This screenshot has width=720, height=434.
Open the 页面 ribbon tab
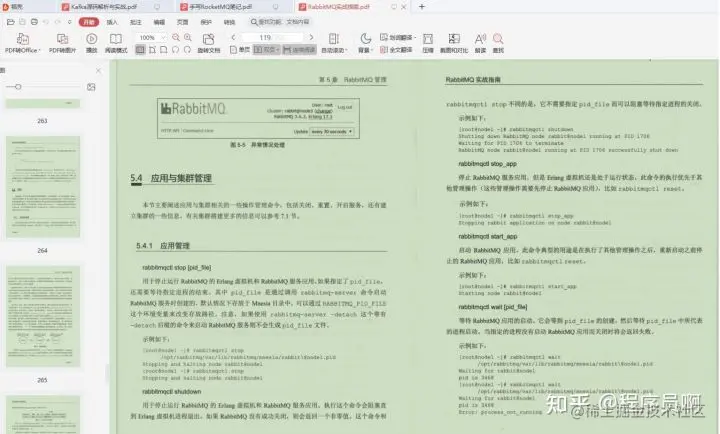click(x=183, y=22)
